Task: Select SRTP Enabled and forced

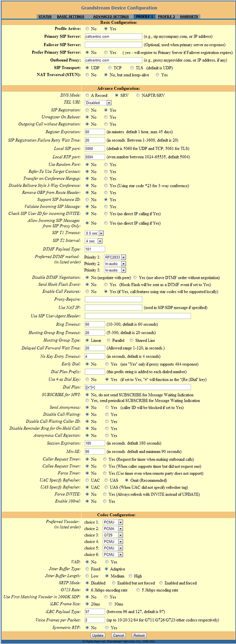Action: pos(161,583)
